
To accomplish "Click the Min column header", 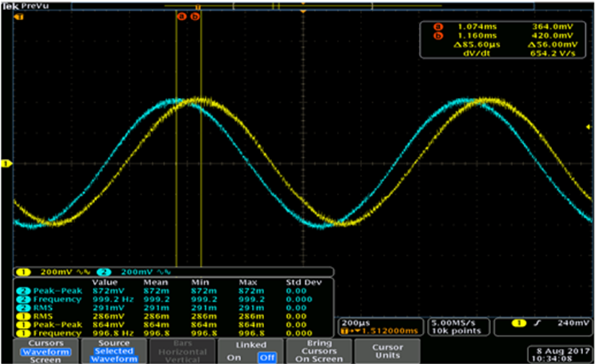I will (x=200, y=282).
